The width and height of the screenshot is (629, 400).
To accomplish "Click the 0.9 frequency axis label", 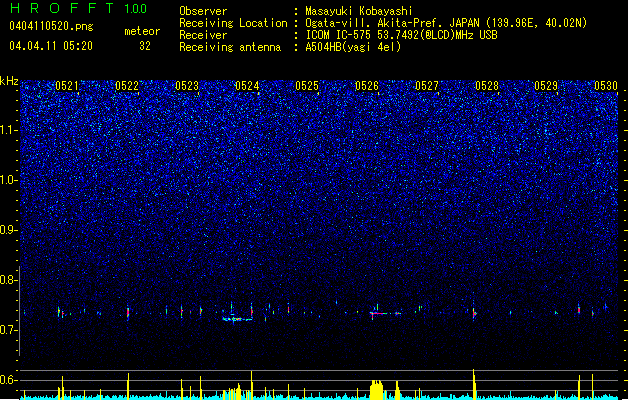I will [8, 230].
